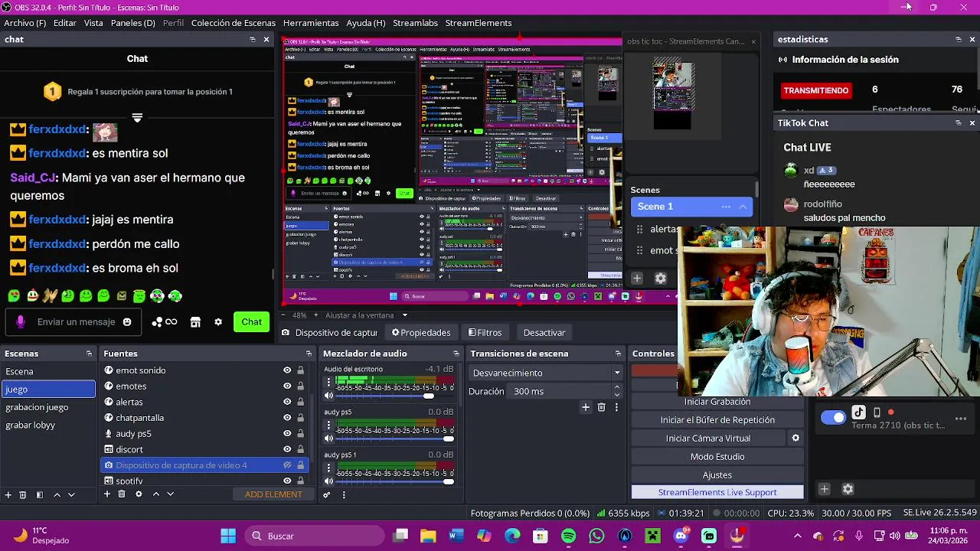
Task: Hide the discort source
Action: (x=287, y=449)
